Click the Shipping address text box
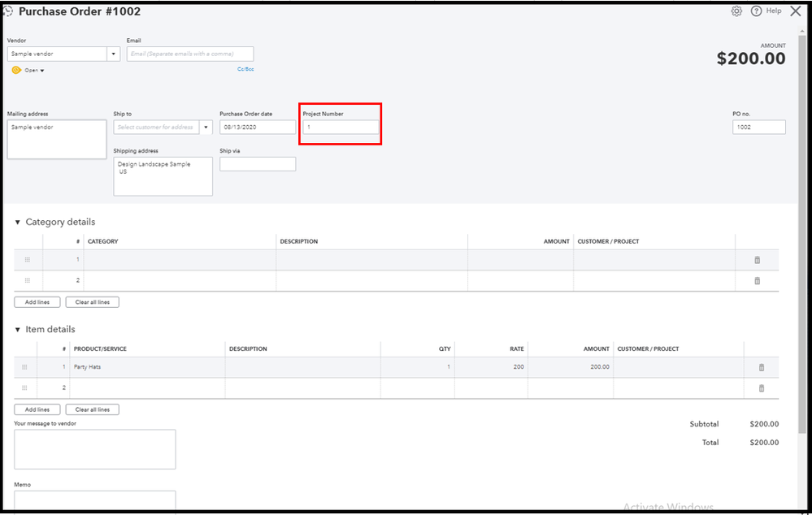 click(x=163, y=176)
